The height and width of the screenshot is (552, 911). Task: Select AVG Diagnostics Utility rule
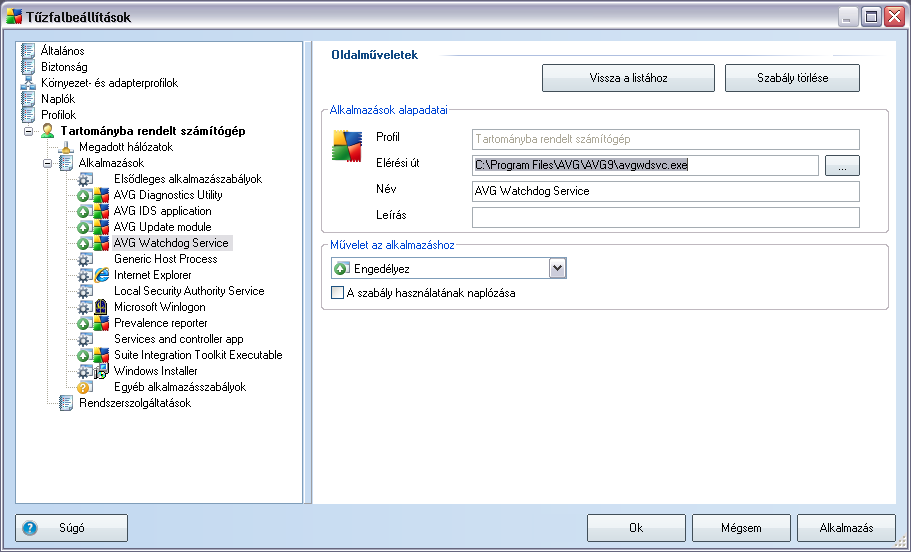point(168,195)
